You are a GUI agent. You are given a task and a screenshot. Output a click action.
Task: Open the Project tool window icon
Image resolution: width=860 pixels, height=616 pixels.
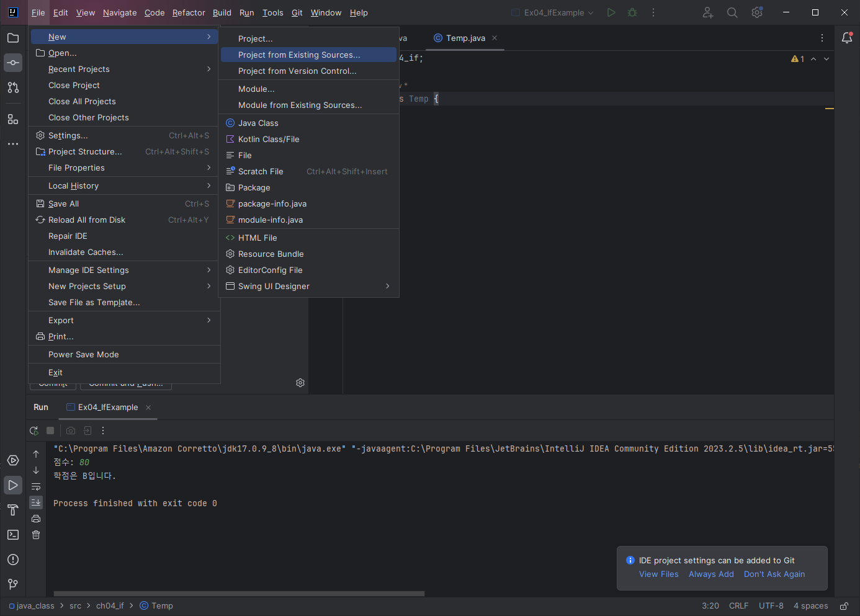tap(13, 38)
